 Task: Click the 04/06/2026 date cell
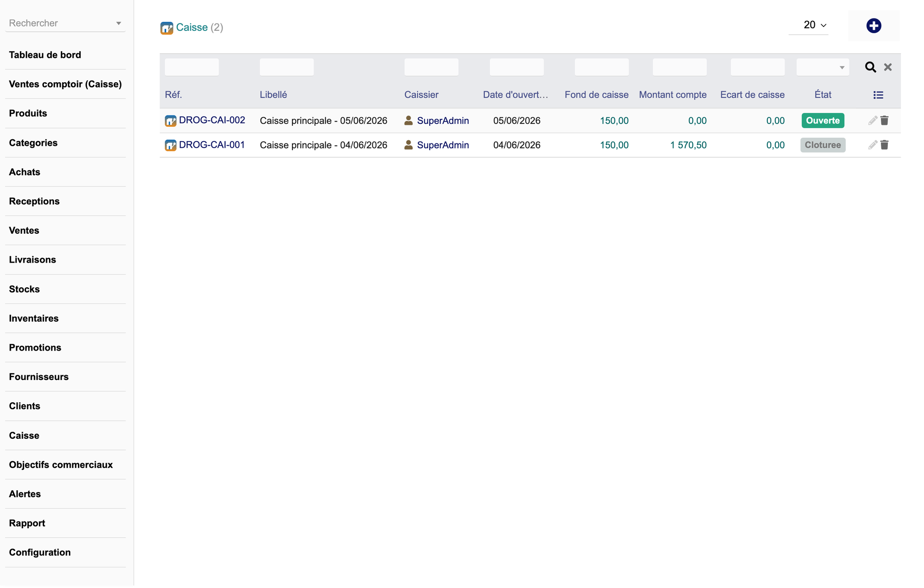517,145
